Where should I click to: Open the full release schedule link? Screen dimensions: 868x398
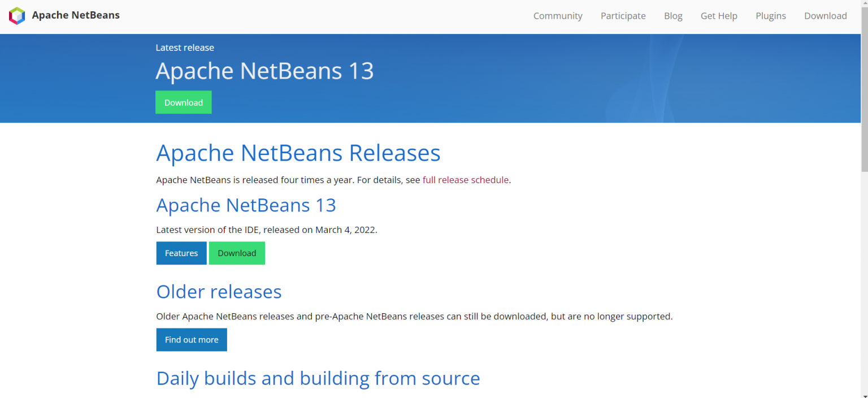click(x=465, y=180)
